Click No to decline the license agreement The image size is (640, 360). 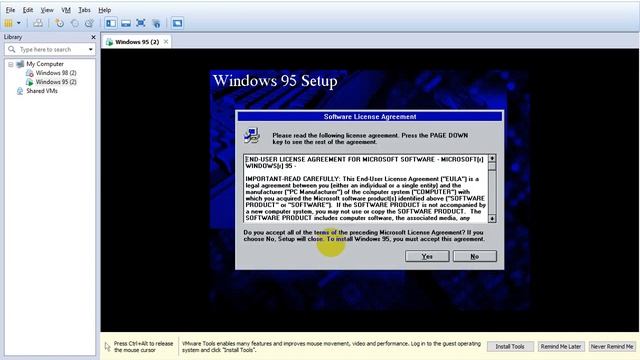475,256
